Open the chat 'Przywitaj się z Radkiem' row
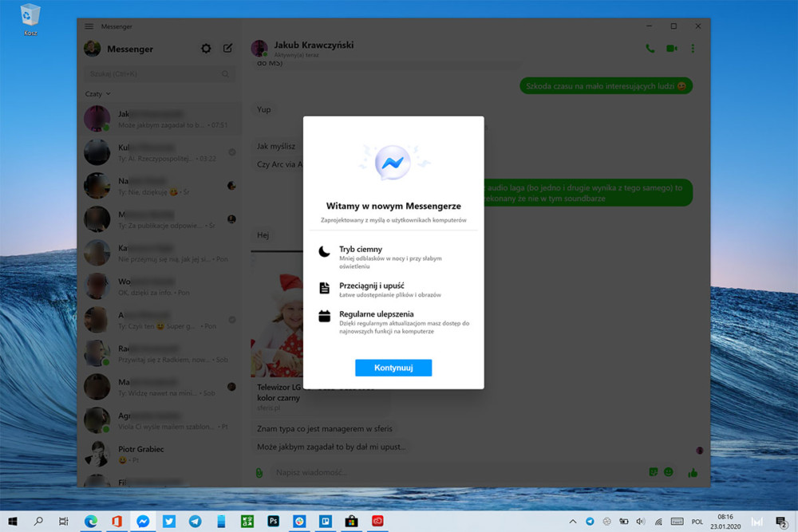The height and width of the screenshot is (532, 798). (x=161, y=353)
